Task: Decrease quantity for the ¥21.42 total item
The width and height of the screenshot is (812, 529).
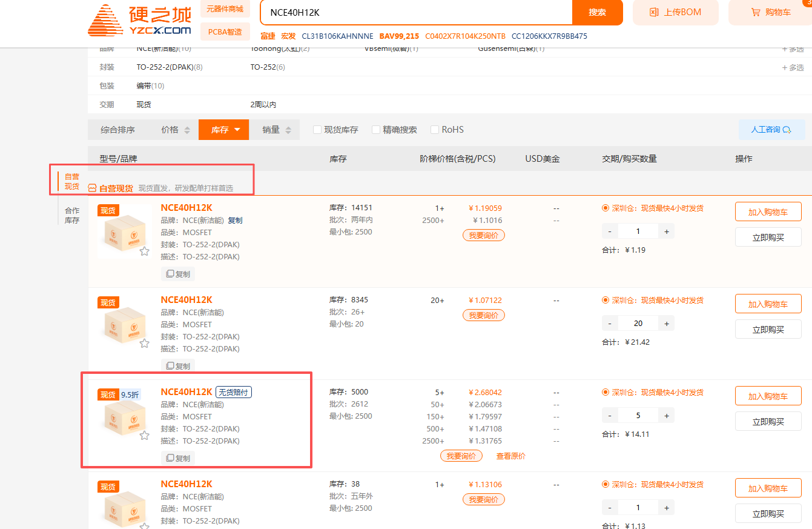Action: pyautogui.click(x=610, y=324)
